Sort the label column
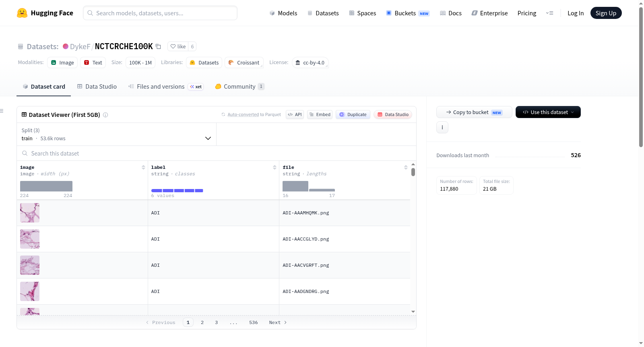Viewport: 644px width, 347px height. coord(275,167)
